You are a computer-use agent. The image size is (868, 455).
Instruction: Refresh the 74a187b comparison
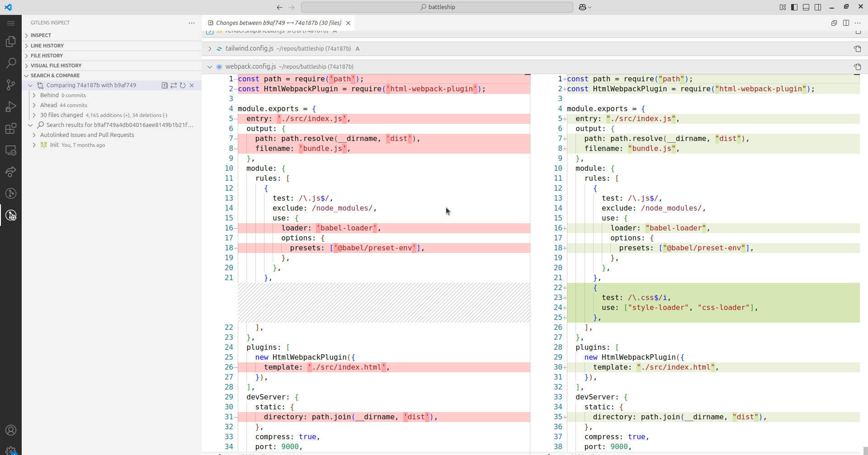tap(183, 85)
